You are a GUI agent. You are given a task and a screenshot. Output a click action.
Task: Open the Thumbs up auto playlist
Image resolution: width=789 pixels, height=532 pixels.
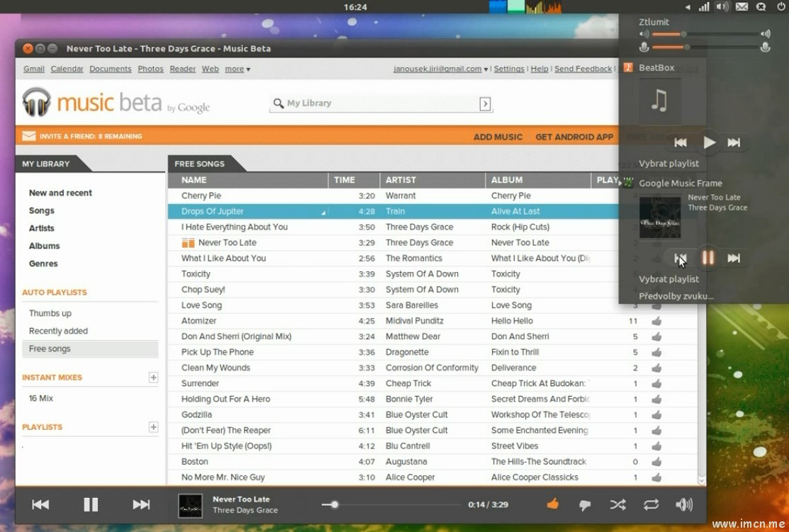tap(50, 313)
